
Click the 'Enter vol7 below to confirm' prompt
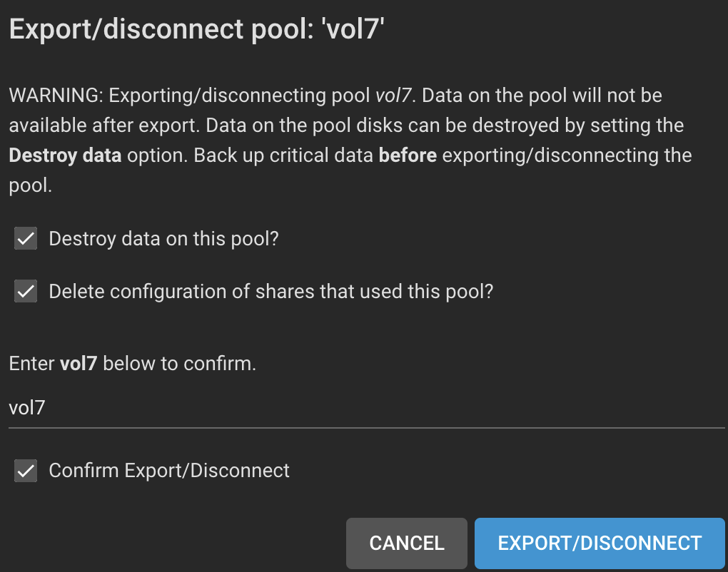(132, 364)
